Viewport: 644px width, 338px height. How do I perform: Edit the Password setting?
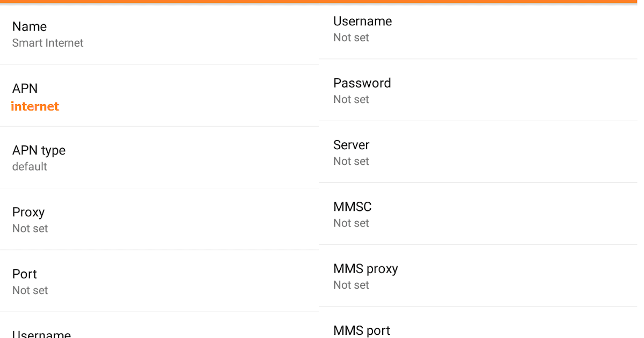point(362,83)
